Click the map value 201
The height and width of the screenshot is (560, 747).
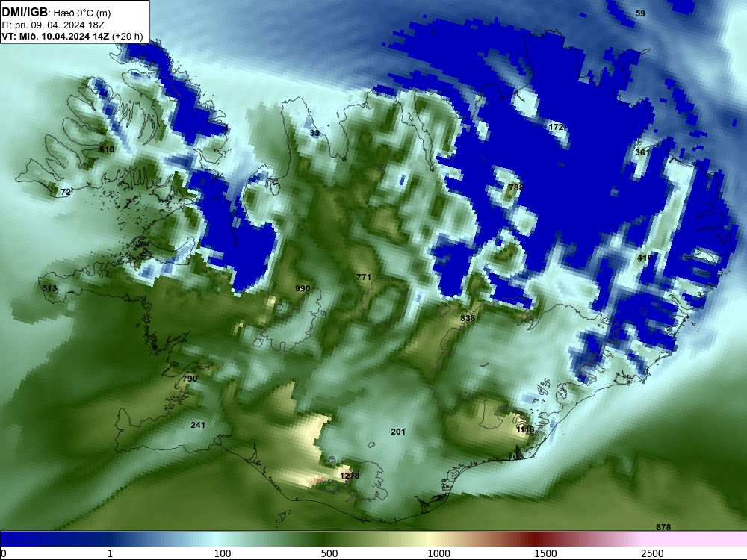(x=398, y=432)
